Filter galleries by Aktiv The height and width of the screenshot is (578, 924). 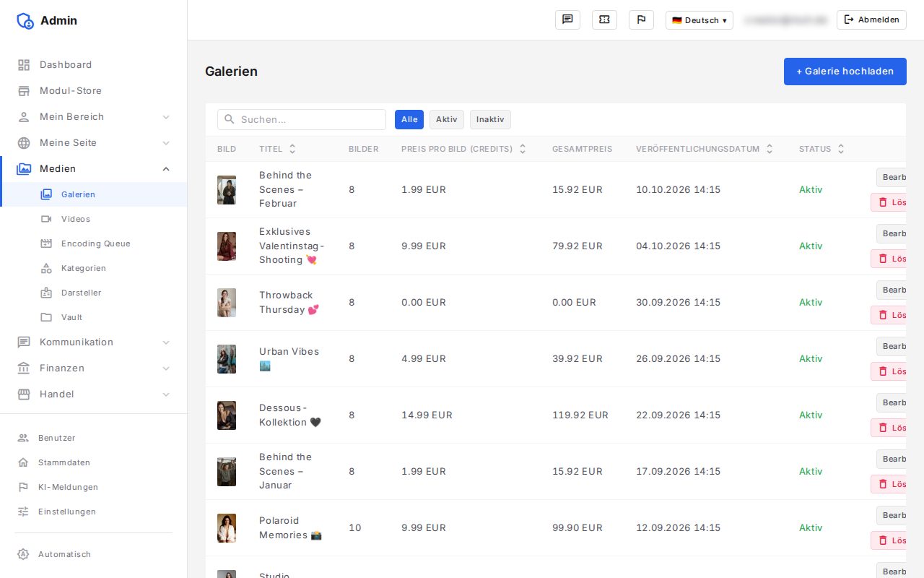click(x=447, y=120)
